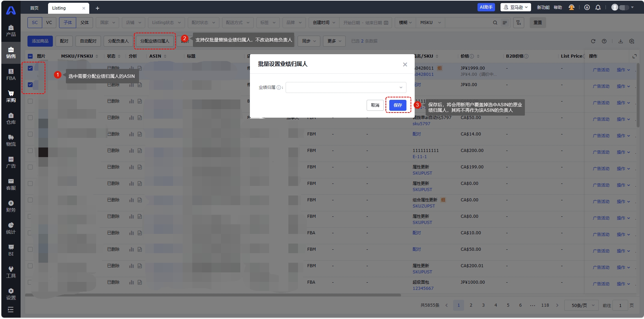
Task: Open the 产品 sidebar module
Action: pos(11,31)
